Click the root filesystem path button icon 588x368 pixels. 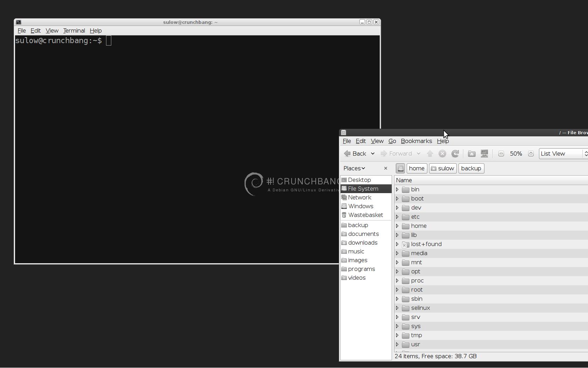coord(400,168)
